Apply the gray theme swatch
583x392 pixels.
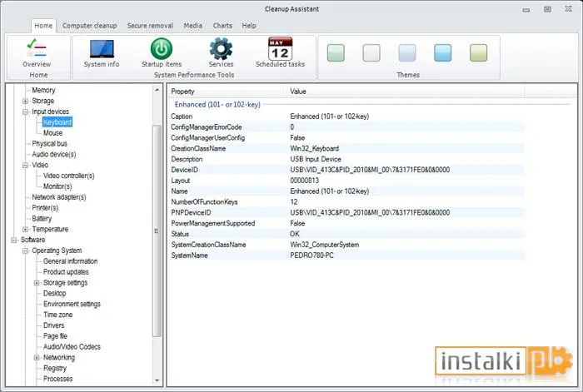pyautogui.click(x=371, y=52)
